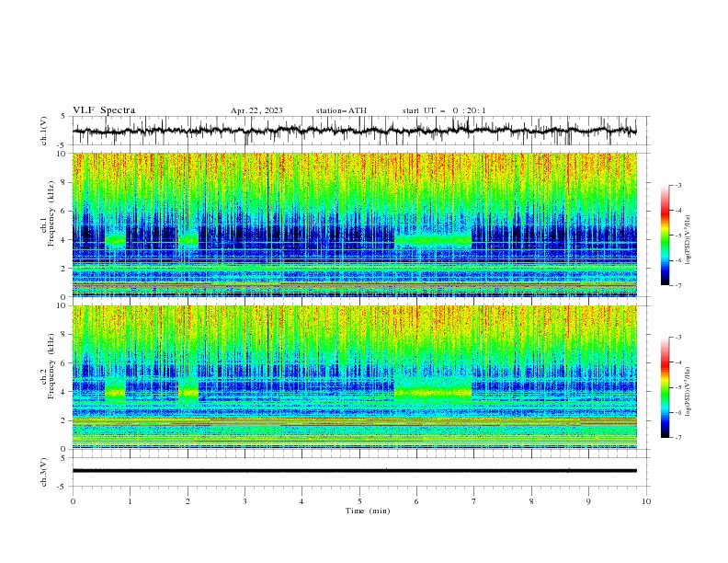728x563 pixels.
Task: Click the 4 kHz emission at minute 6 in ch.1 spectrogram
Action: coord(433,240)
